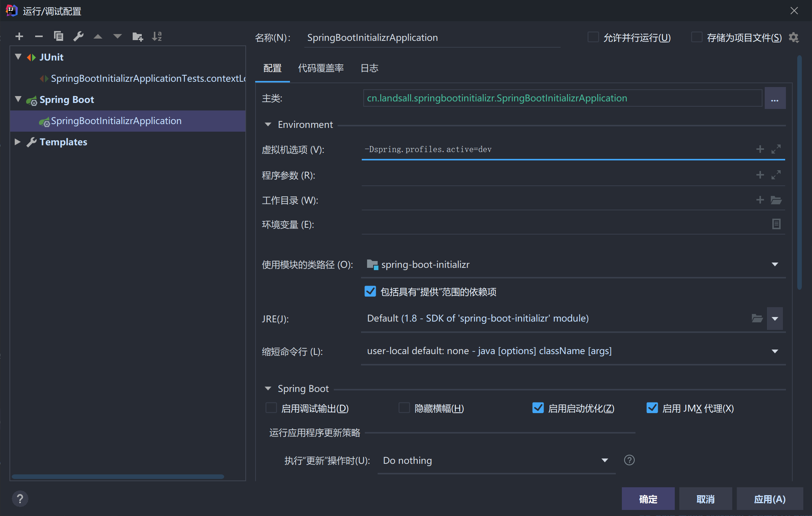
Task: Open the shorten command line dropdown
Action: (x=775, y=351)
